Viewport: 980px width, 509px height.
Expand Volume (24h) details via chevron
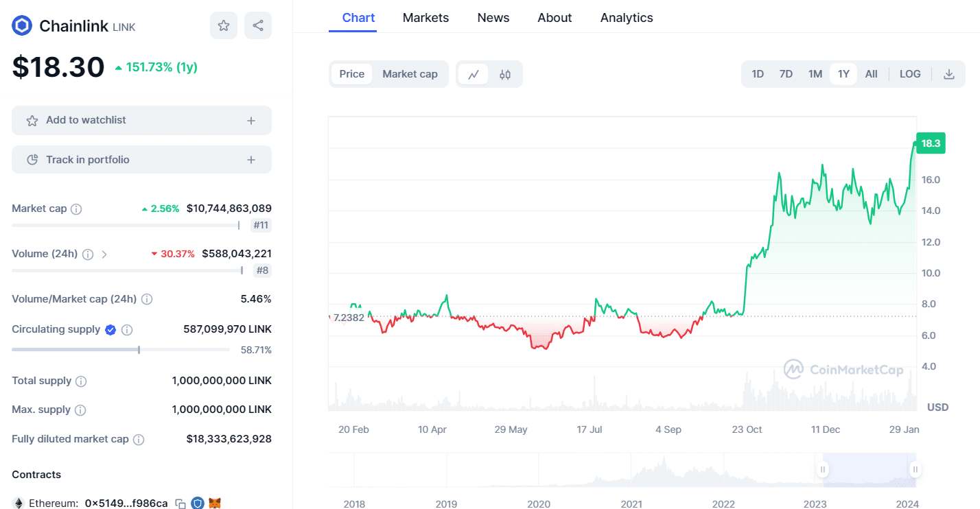pos(104,253)
